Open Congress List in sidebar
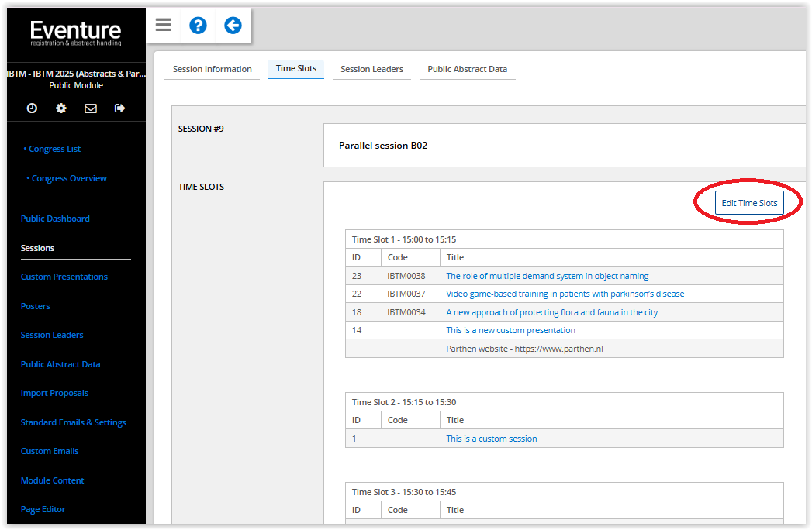This screenshot has height=530, width=812. 54,149
